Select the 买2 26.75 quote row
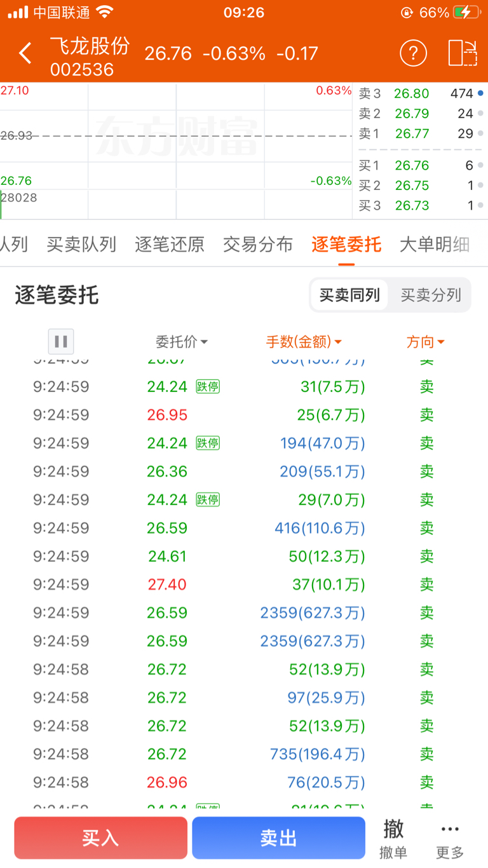 click(x=420, y=186)
